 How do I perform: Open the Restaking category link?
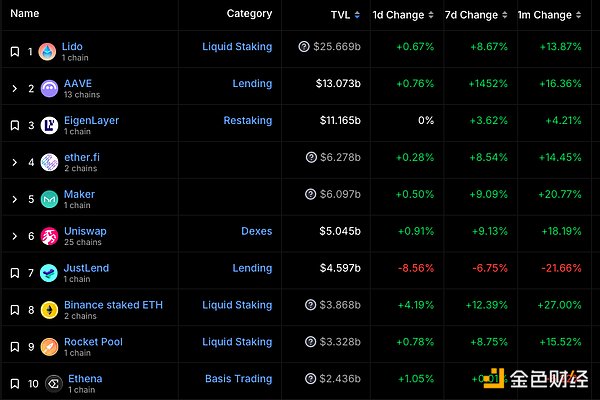coord(247,120)
